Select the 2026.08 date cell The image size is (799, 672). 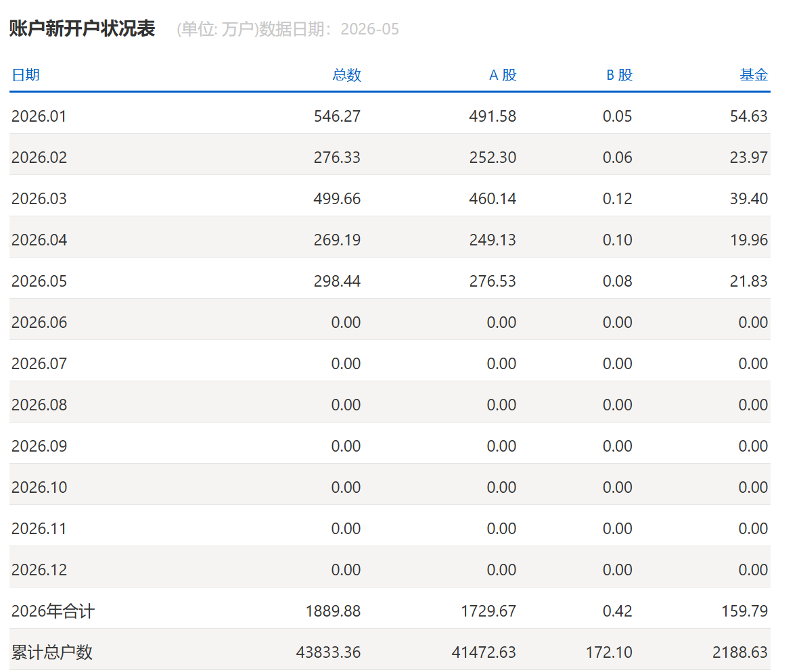[39, 405]
